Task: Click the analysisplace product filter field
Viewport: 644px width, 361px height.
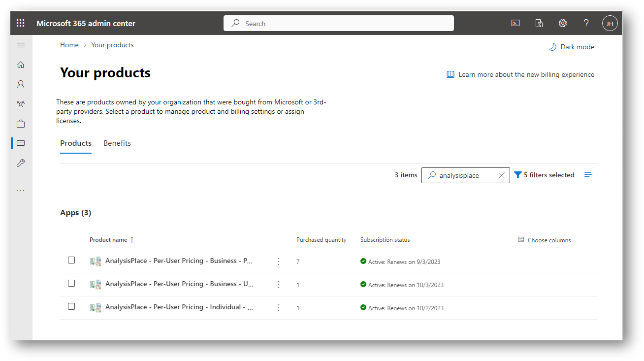Action: tap(465, 175)
